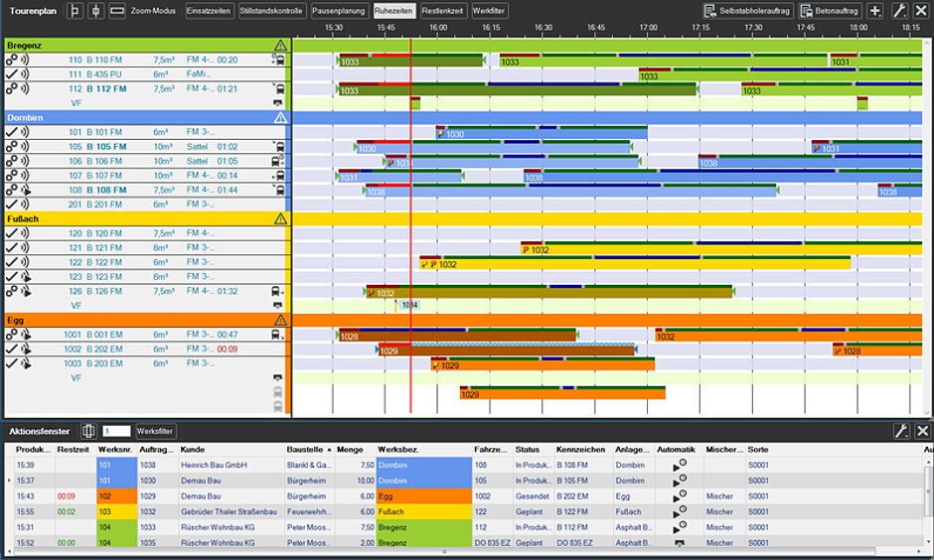Viewport: 934px width, 560px height.
Task: Click the Selbstabholerauftrag button
Action: tap(746, 10)
